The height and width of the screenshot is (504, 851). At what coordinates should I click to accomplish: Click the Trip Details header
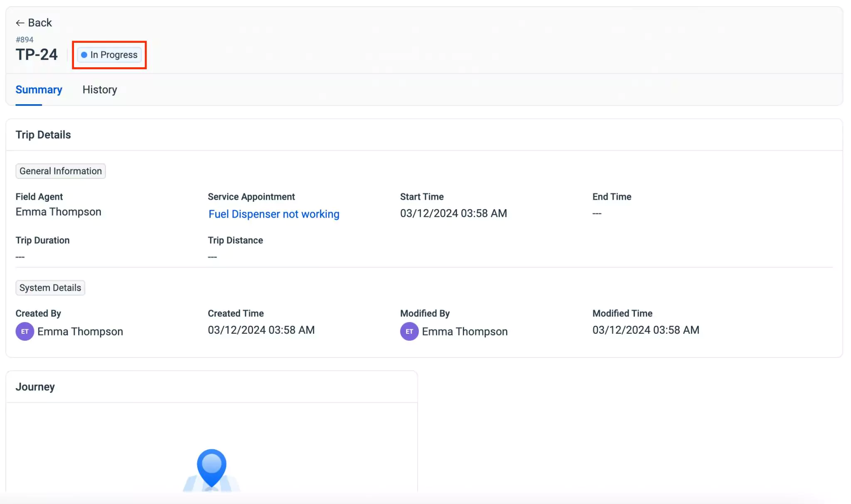pyautogui.click(x=43, y=135)
